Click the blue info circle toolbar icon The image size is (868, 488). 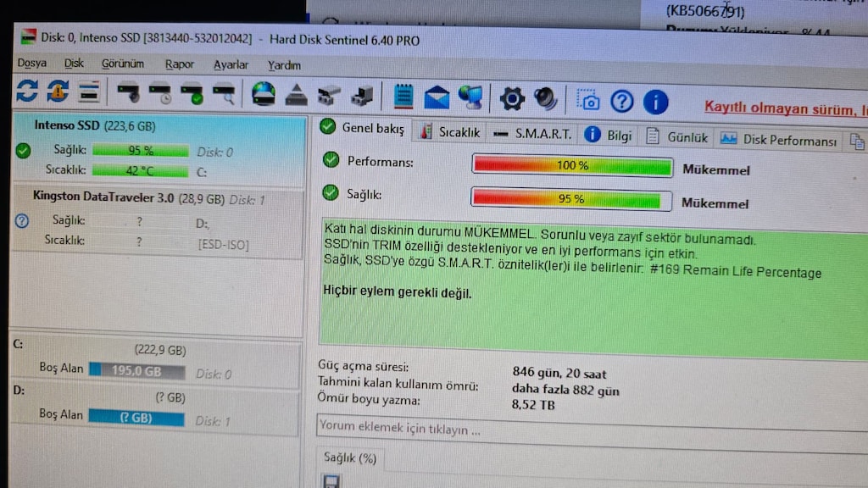pos(656,103)
